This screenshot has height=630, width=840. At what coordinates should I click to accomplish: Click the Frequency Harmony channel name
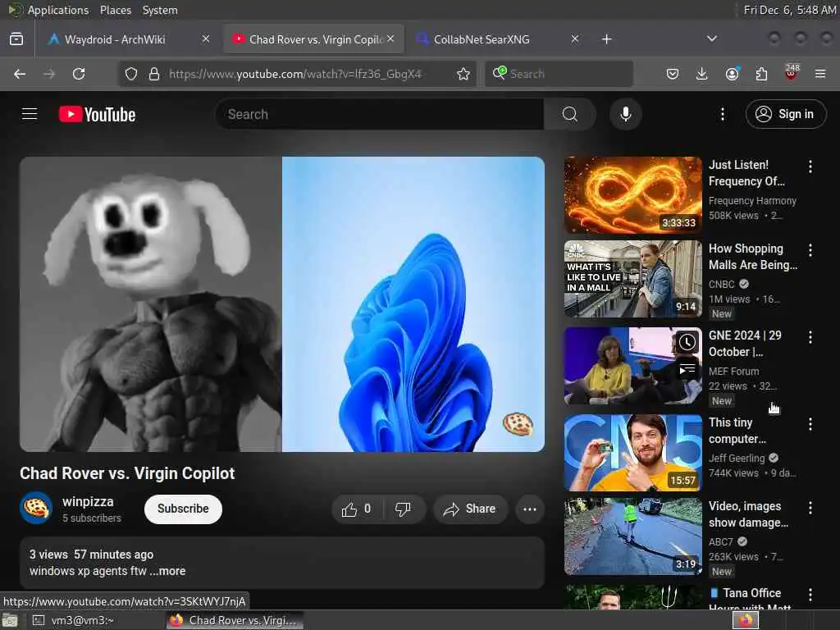[752, 201]
